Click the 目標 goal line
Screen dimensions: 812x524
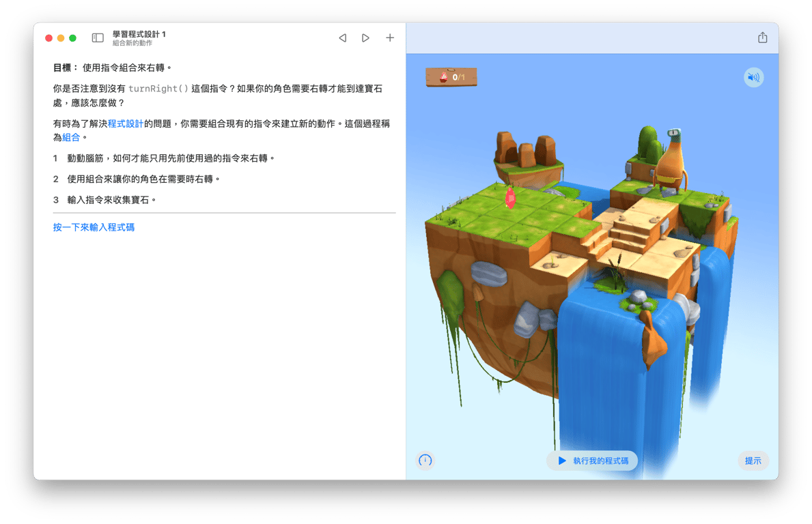pos(113,68)
